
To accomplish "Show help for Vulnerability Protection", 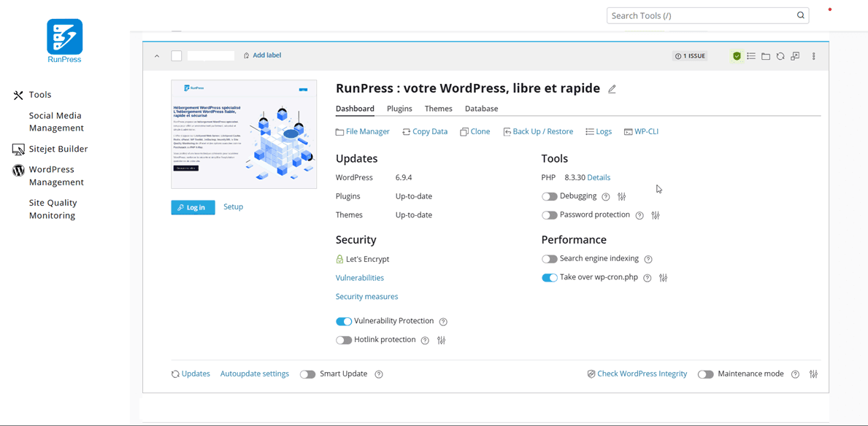I will tap(443, 322).
